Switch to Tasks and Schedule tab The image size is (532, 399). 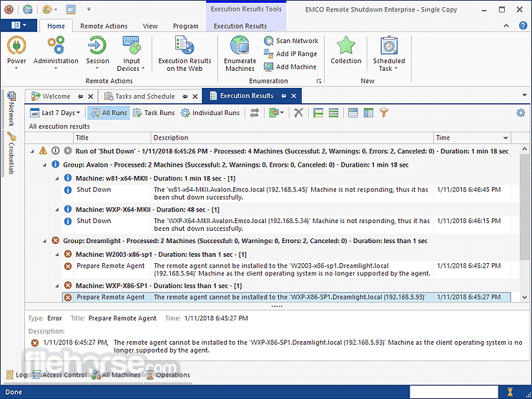pyautogui.click(x=144, y=97)
